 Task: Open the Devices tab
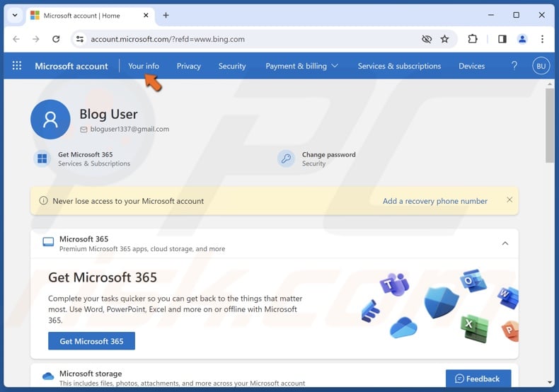tap(471, 66)
